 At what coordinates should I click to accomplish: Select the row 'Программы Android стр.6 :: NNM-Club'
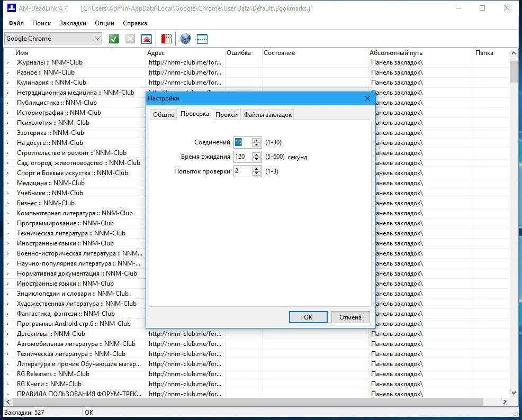tap(74, 324)
